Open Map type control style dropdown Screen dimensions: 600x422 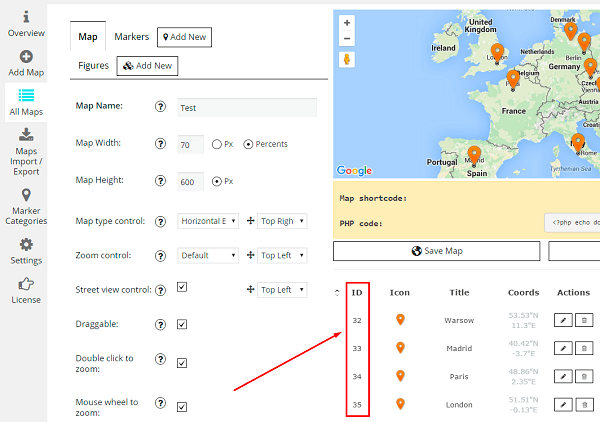tap(208, 221)
